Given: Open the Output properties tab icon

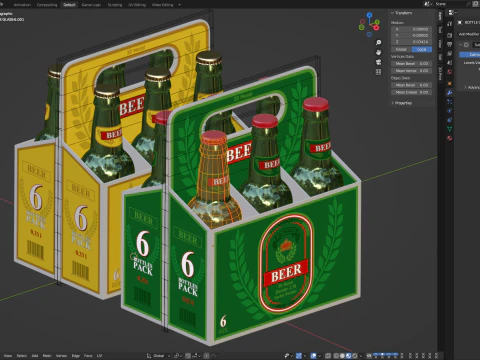Looking at the screenshot, I should [x=450, y=44].
